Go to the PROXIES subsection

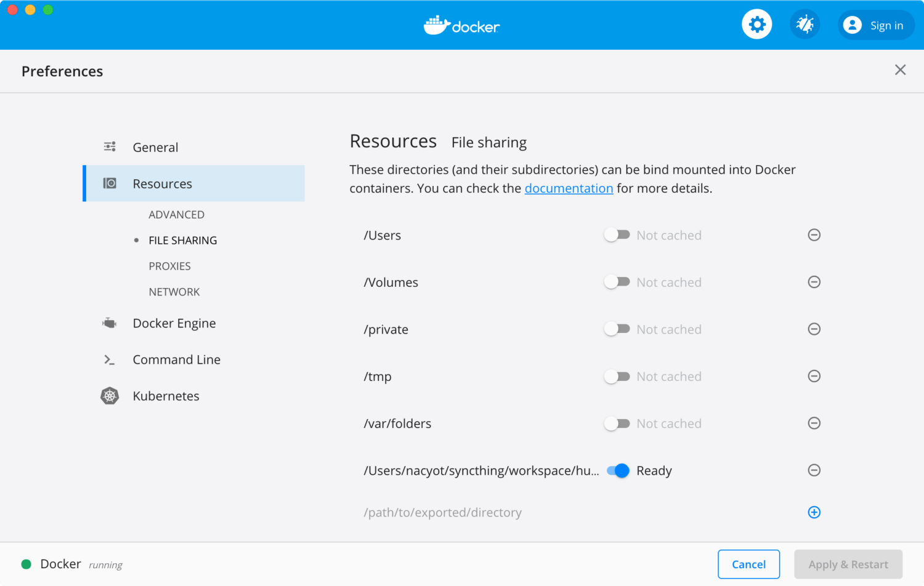(x=169, y=267)
